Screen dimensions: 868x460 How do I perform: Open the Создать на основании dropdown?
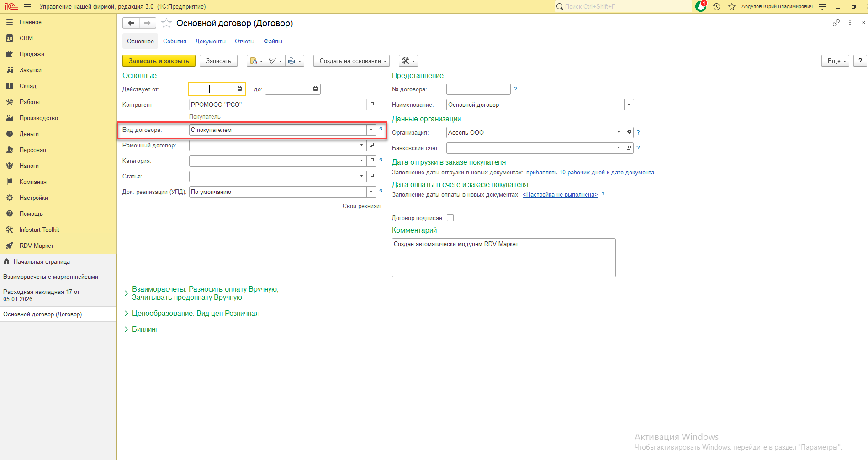(x=351, y=61)
